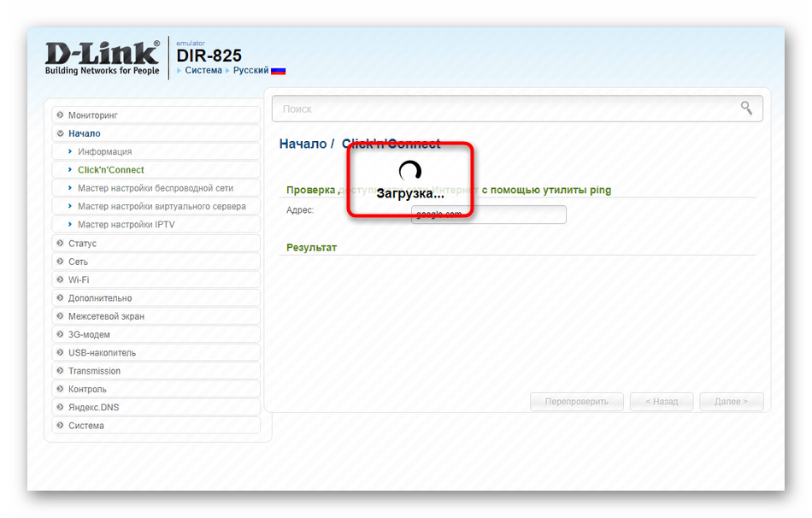
Task: Open the Сеть menu section
Action: point(78,262)
